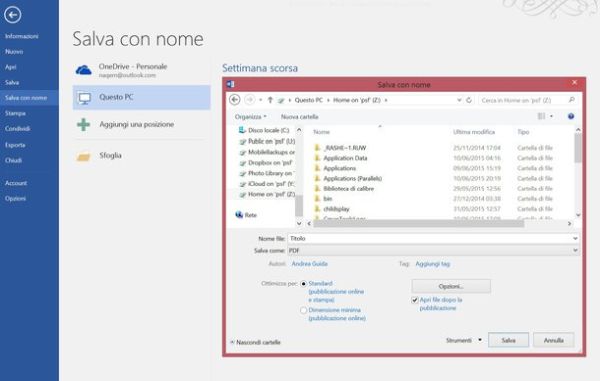Open the Esporta menu item
Image resolution: width=600 pixels, height=381 pixels.
[x=15, y=145]
